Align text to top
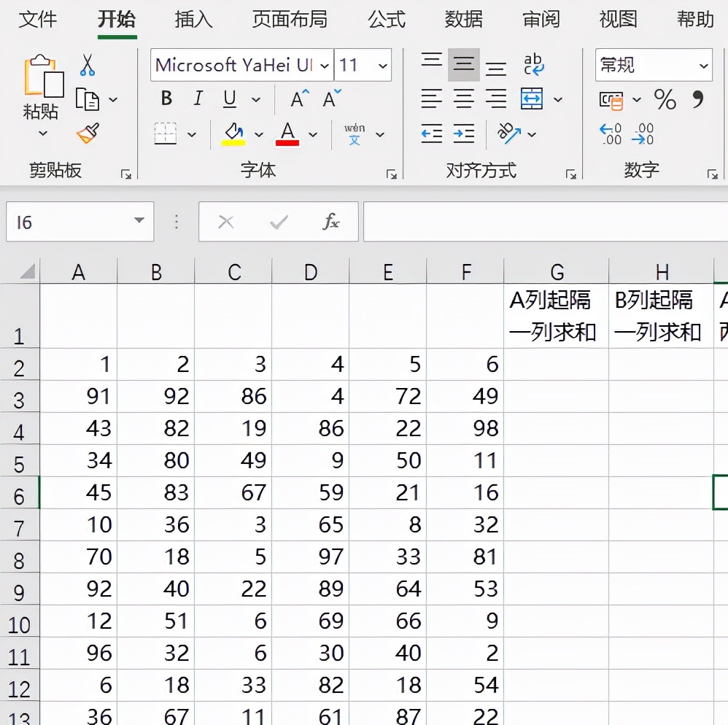 pyautogui.click(x=431, y=61)
